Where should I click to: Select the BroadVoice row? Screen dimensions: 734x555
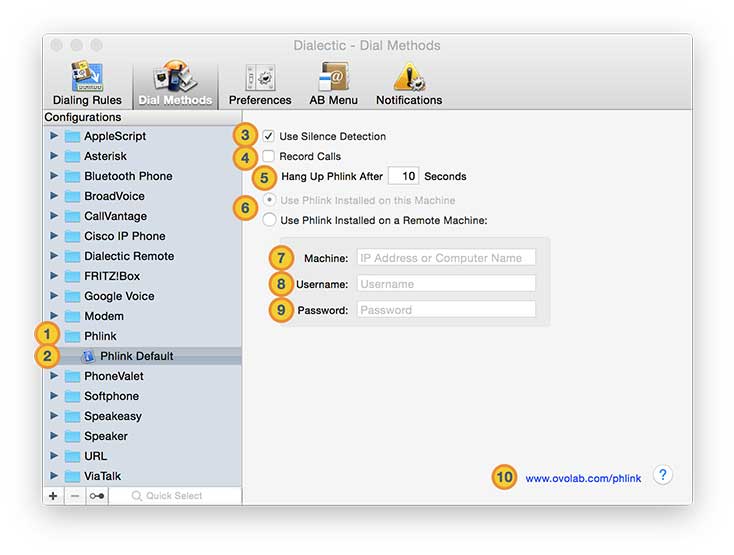click(x=142, y=196)
